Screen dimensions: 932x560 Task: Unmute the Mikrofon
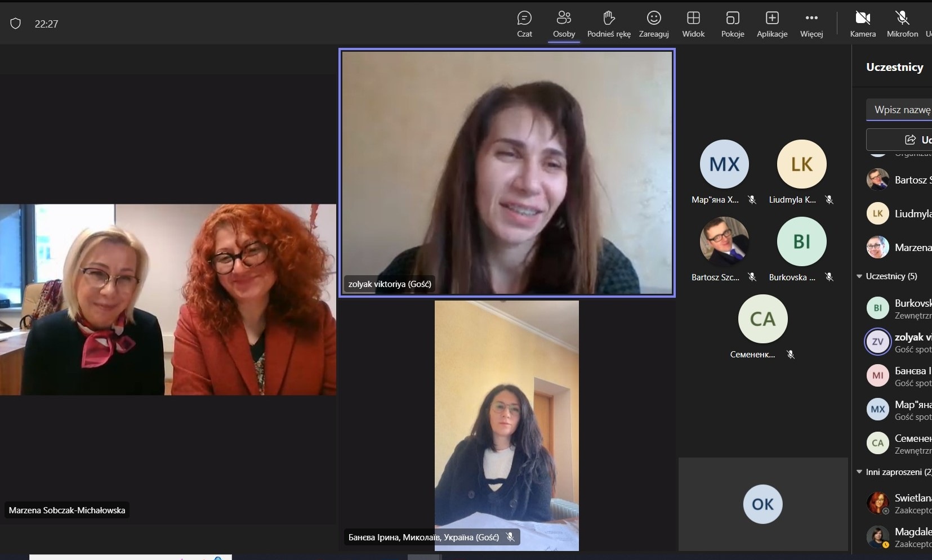[902, 24]
